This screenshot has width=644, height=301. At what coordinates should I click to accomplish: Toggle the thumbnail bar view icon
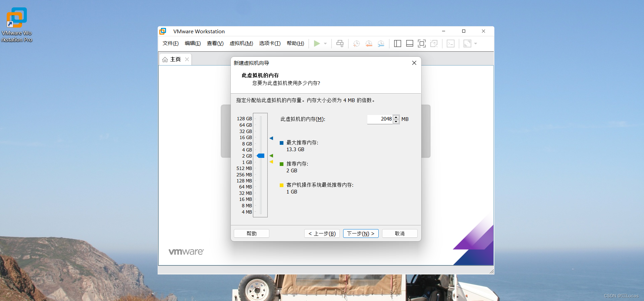(x=410, y=43)
